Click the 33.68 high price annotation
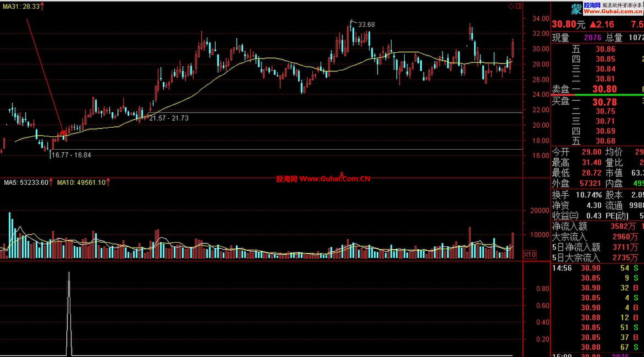This screenshot has height=357, width=644. (x=367, y=25)
